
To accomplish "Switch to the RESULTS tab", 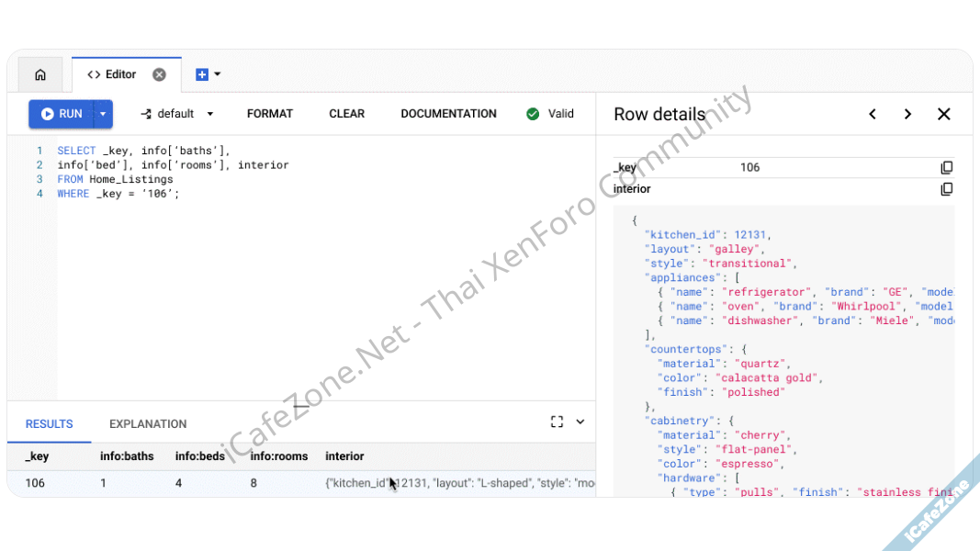I will point(49,424).
